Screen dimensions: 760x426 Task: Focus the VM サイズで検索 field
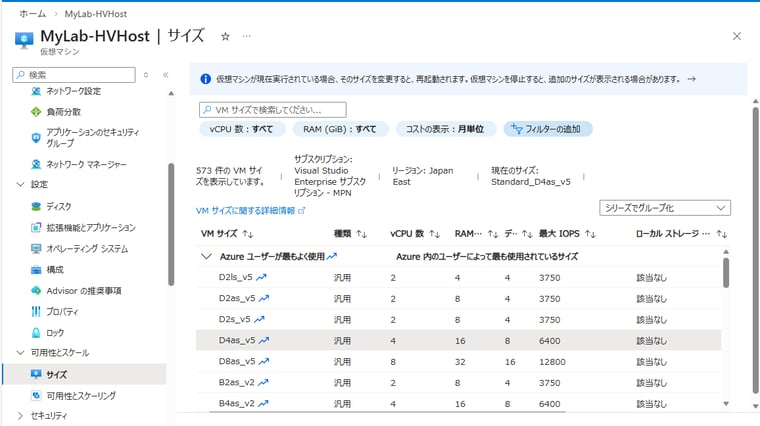[273, 110]
